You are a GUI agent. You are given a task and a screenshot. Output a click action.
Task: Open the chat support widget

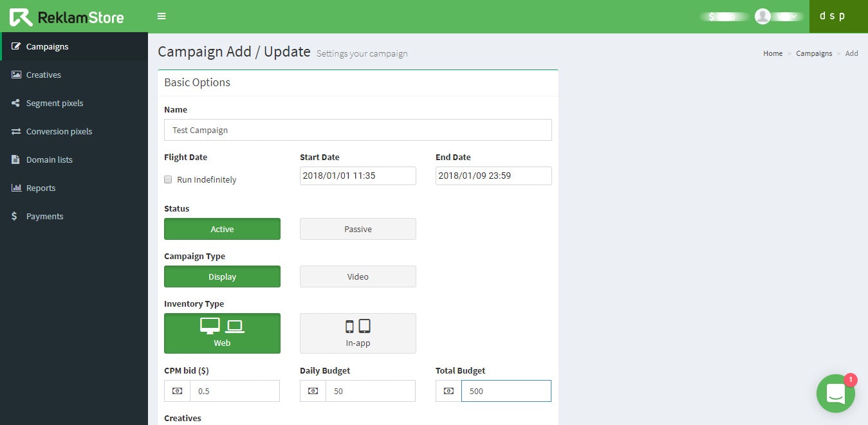835,393
